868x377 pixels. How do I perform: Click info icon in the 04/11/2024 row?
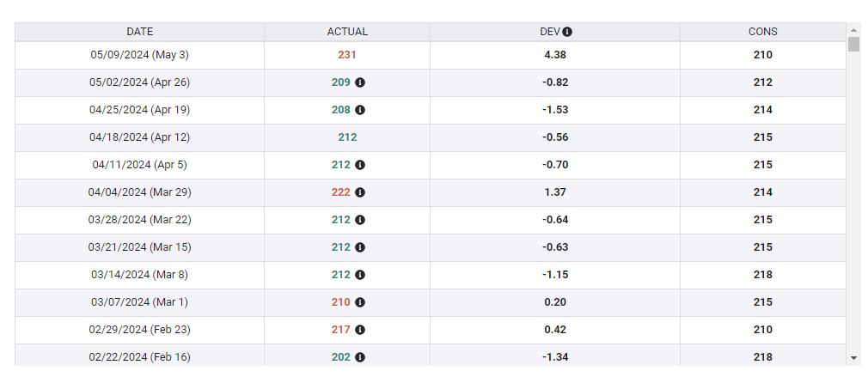point(360,165)
